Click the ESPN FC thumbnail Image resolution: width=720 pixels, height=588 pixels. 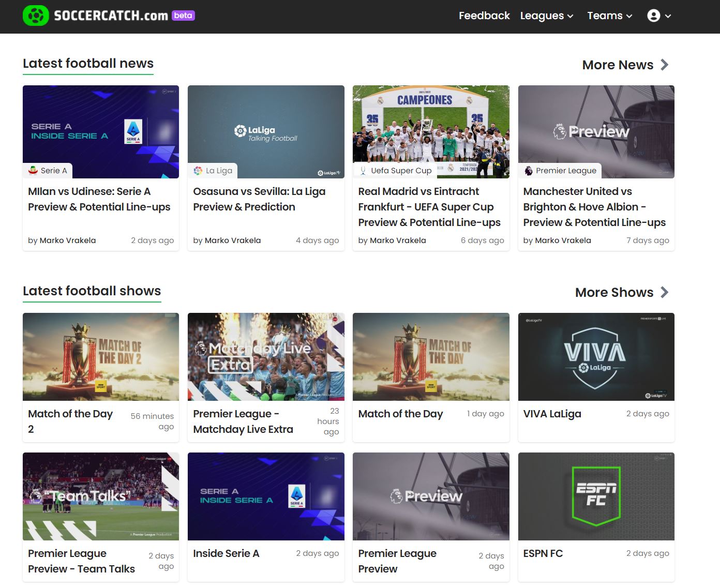click(x=596, y=496)
